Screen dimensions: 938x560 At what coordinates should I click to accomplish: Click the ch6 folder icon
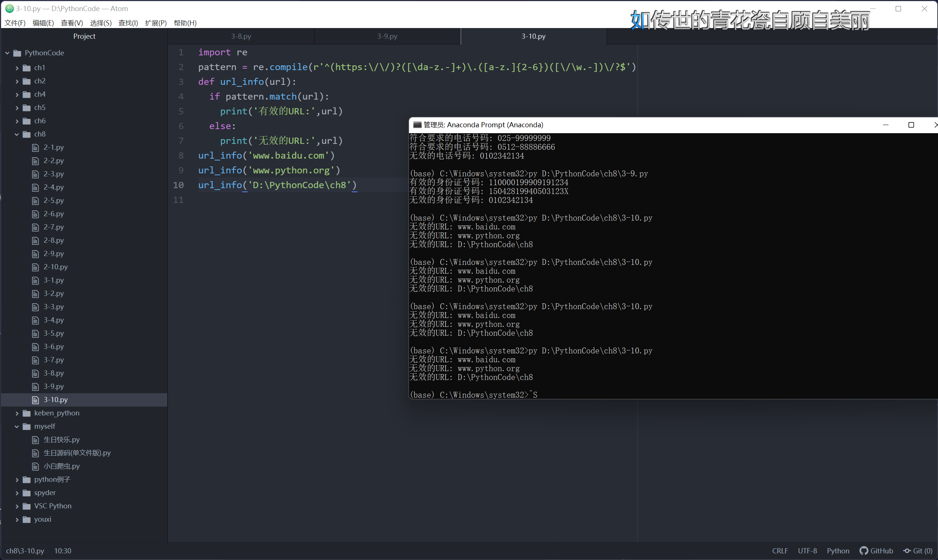(27, 121)
